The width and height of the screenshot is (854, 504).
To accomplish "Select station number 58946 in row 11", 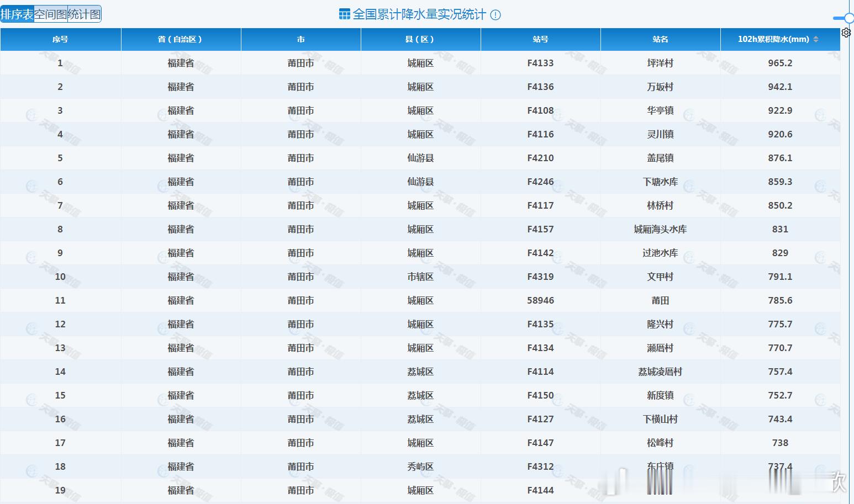I will click(x=540, y=300).
